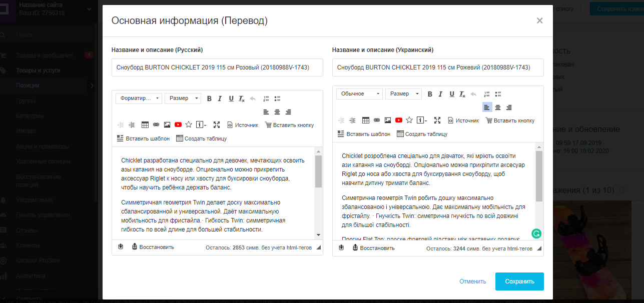Clear formatting in the Ukrainian editor
Viewport: 644px width, 303px height.
tap(462, 94)
